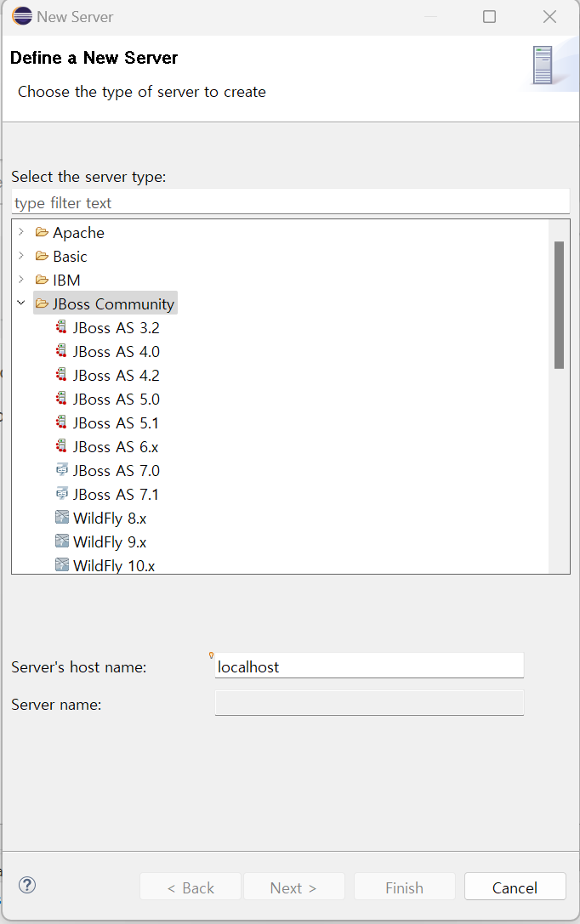Click the Basic folder icon

[x=42, y=256]
